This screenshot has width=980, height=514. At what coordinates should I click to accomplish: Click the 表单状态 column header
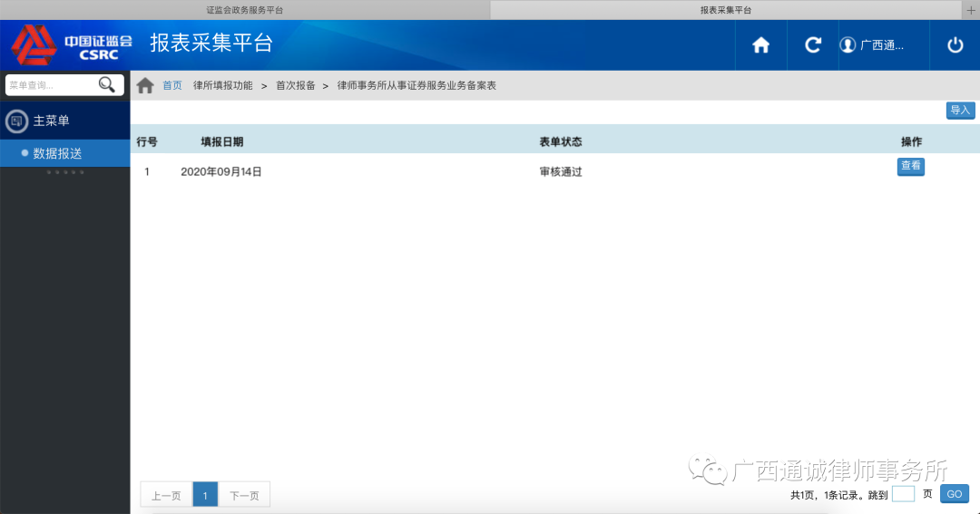coord(561,141)
